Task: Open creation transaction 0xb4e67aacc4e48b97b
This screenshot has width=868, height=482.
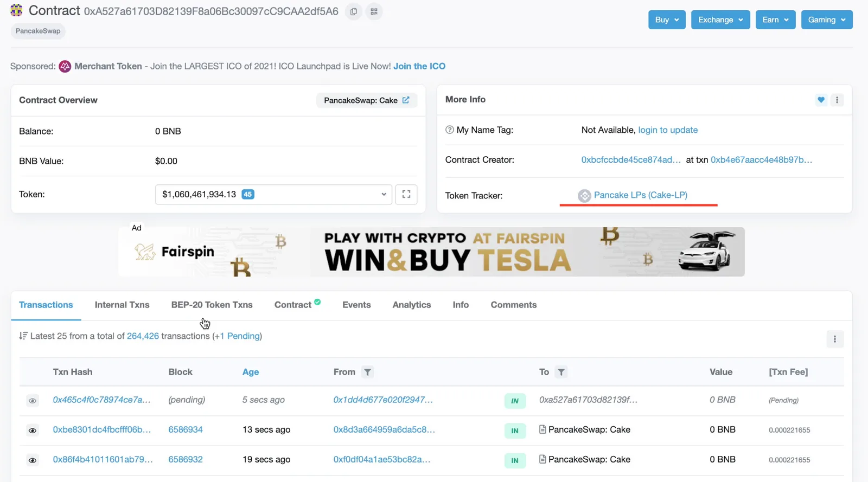Action: click(x=762, y=160)
